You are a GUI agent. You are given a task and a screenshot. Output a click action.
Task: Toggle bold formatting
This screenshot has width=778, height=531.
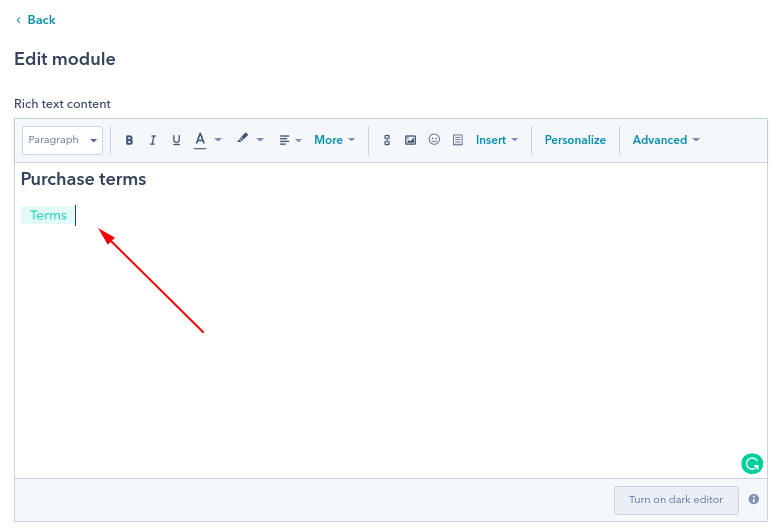pos(129,141)
